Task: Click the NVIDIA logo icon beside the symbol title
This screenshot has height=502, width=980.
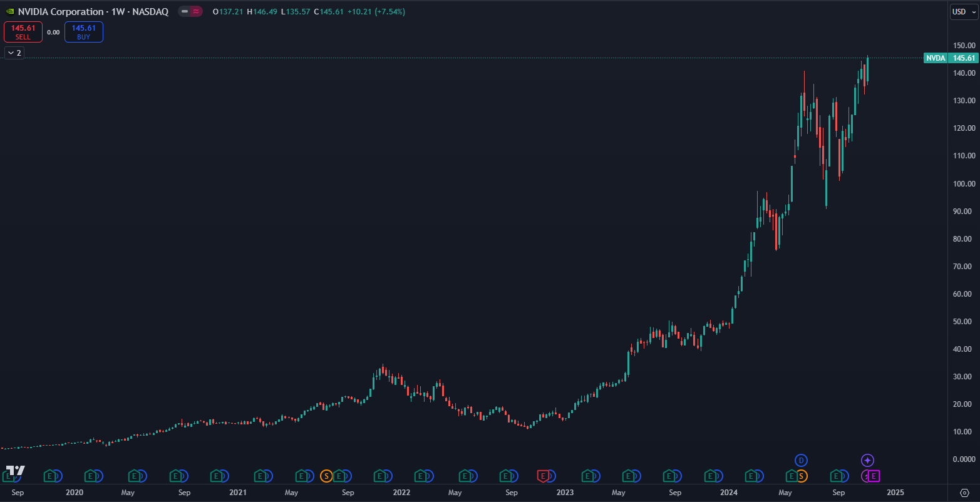Action: 9,11
